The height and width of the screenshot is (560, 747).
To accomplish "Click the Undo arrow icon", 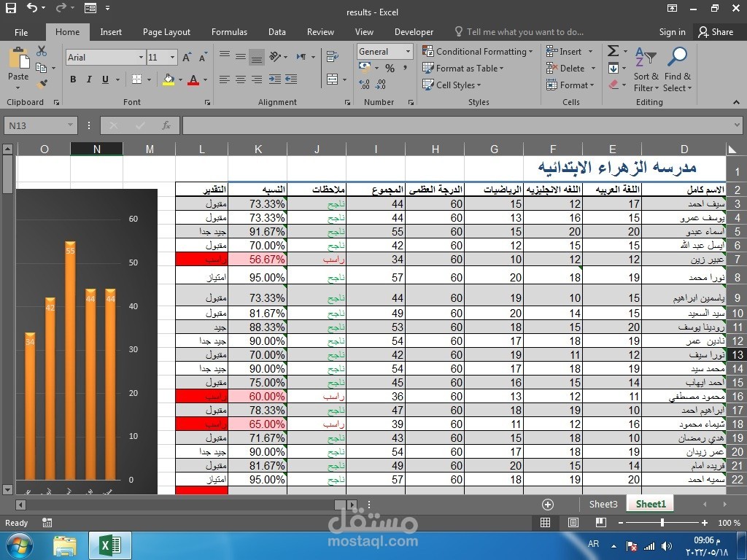I will tap(32, 7).
